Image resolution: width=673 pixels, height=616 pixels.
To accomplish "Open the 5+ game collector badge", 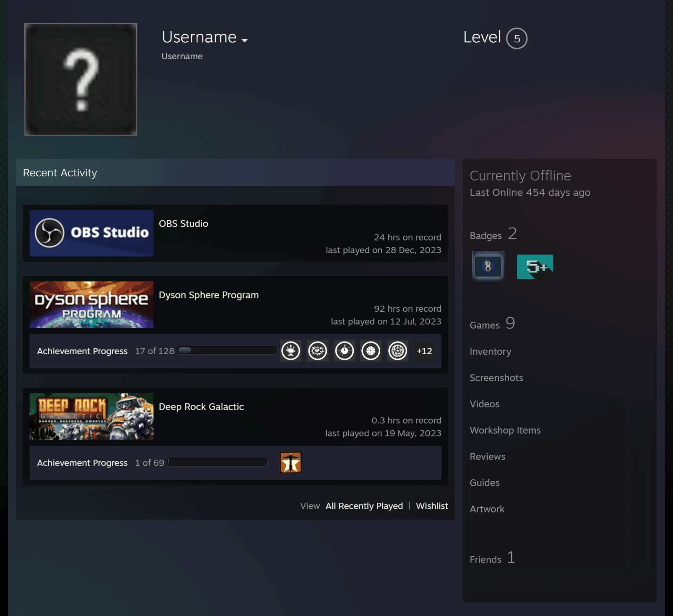I will (535, 267).
